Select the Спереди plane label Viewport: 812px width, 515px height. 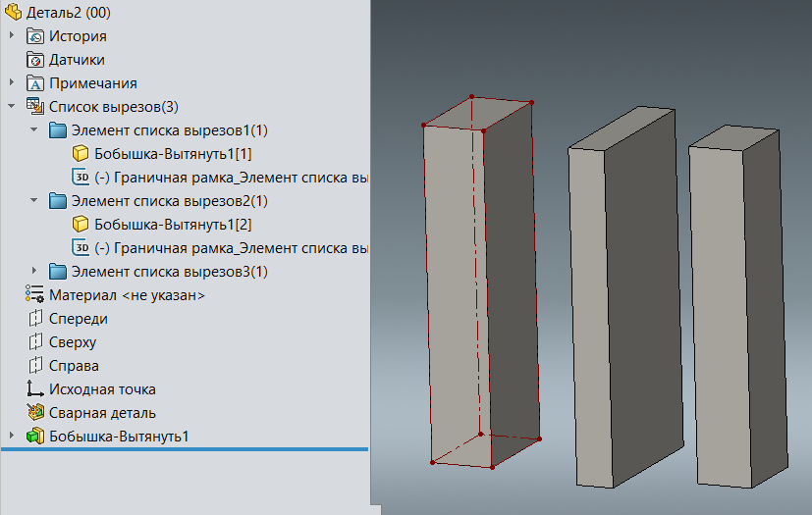[x=79, y=319]
